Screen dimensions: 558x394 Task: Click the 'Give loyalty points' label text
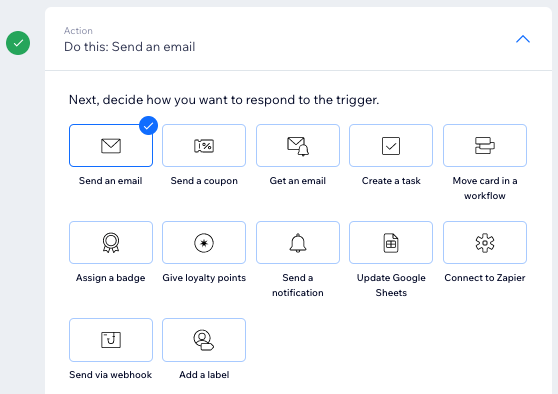[x=204, y=278]
